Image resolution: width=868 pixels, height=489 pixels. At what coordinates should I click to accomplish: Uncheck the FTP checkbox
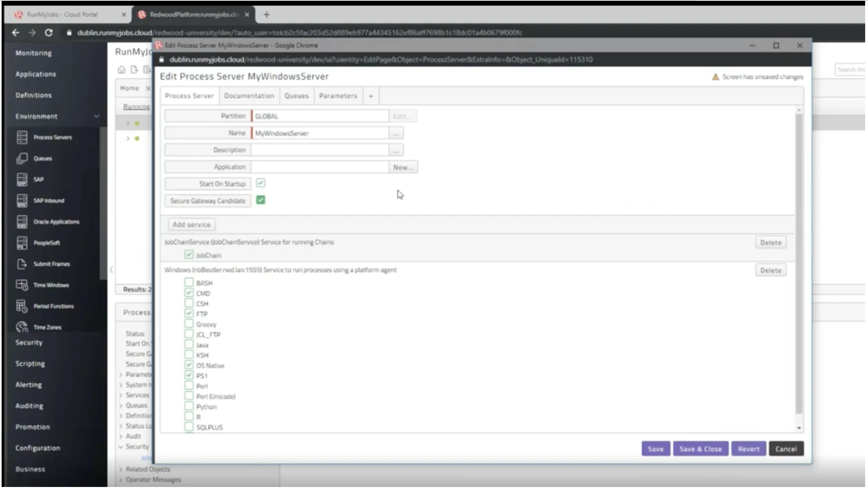189,313
